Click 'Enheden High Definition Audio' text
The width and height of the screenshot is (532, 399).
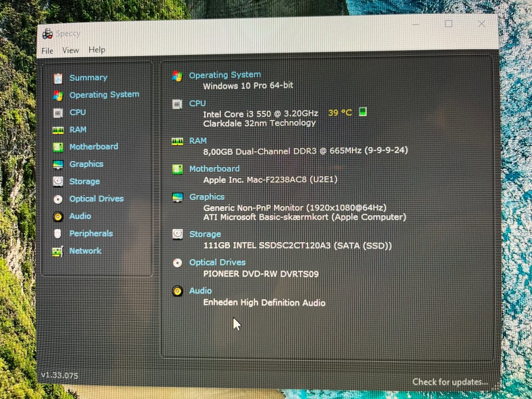(x=264, y=303)
